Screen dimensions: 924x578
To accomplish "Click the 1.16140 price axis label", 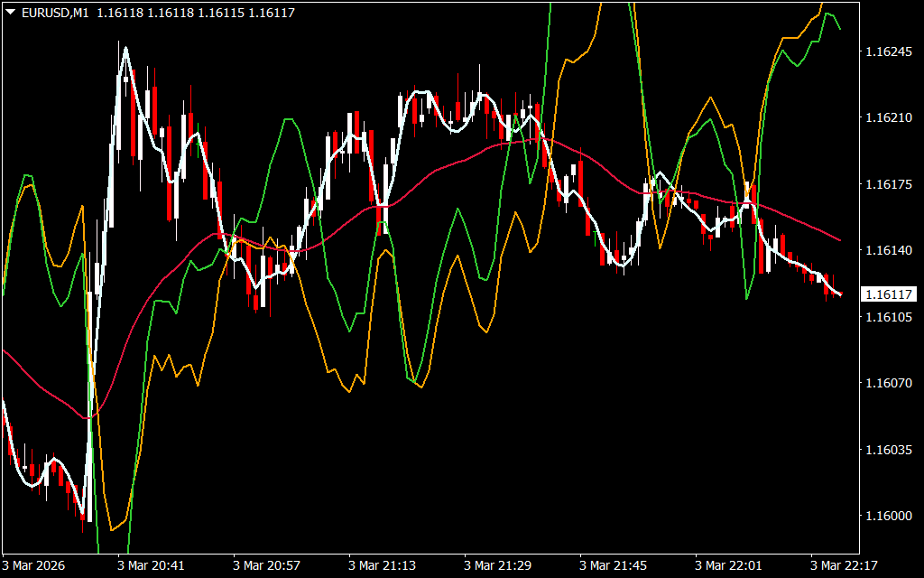I will pyautogui.click(x=889, y=251).
